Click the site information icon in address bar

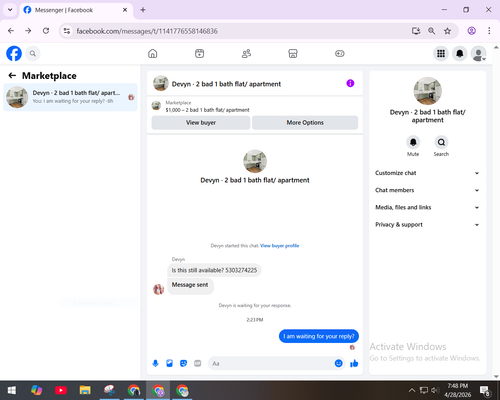pos(67,31)
